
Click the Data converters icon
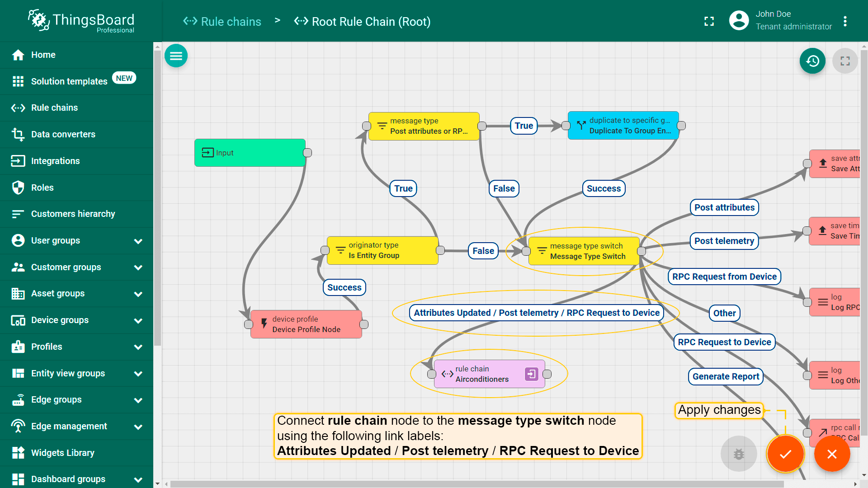18,134
